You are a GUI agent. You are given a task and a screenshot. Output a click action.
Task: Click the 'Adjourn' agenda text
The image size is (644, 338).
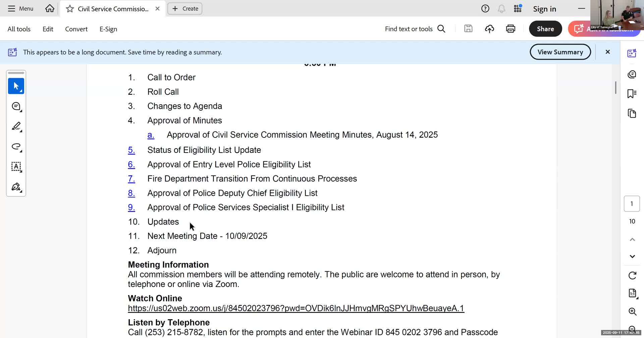(162, 250)
